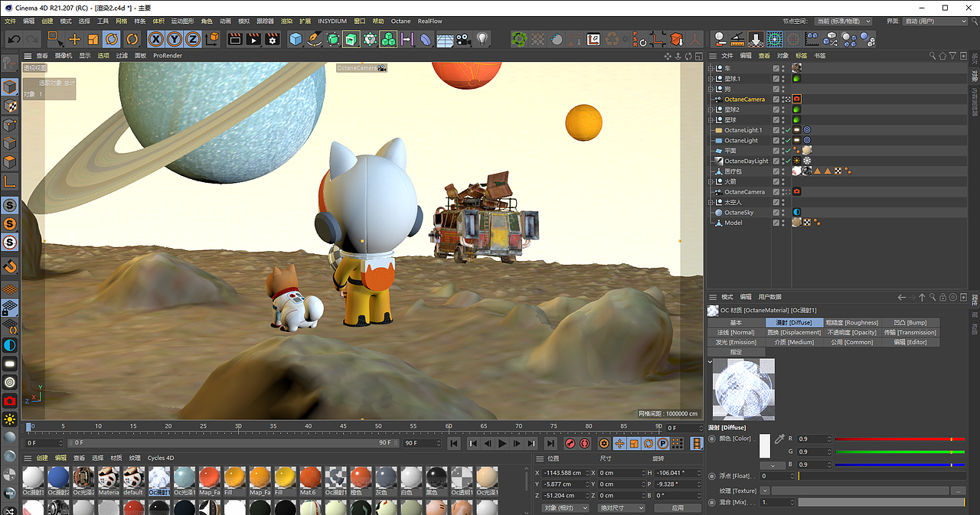Open the 对象 (相对) coordinate dropdown
The height and width of the screenshot is (515, 980).
[x=566, y=507]
